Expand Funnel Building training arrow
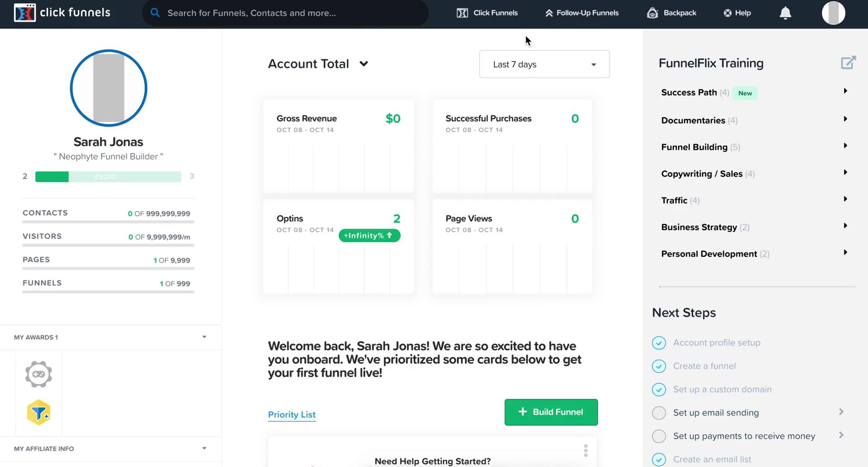This screenshot has height=467, width=868. [x=845, y=146]
